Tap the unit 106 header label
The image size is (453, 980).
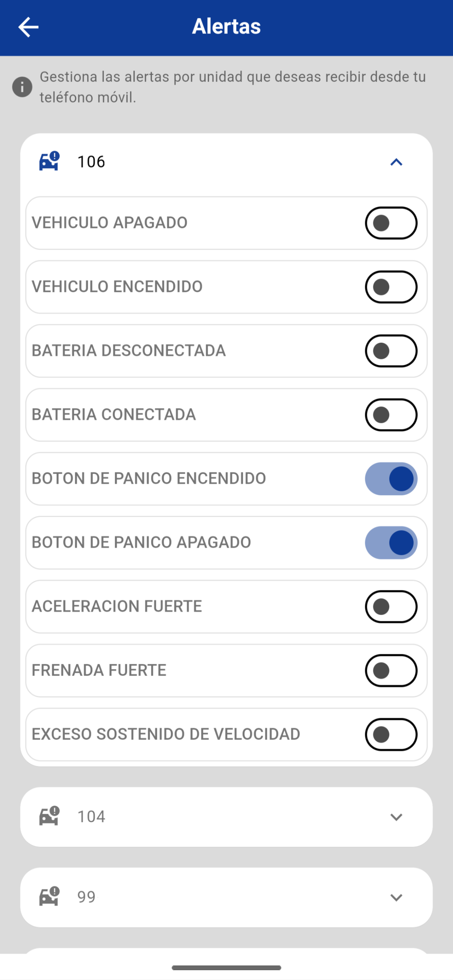tap(91, 162)
